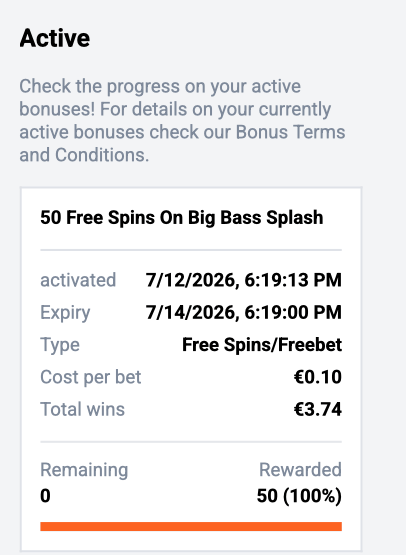Click the Rewarded 50 (100%) value
This screenshot has width=406, height=555.
299,496
